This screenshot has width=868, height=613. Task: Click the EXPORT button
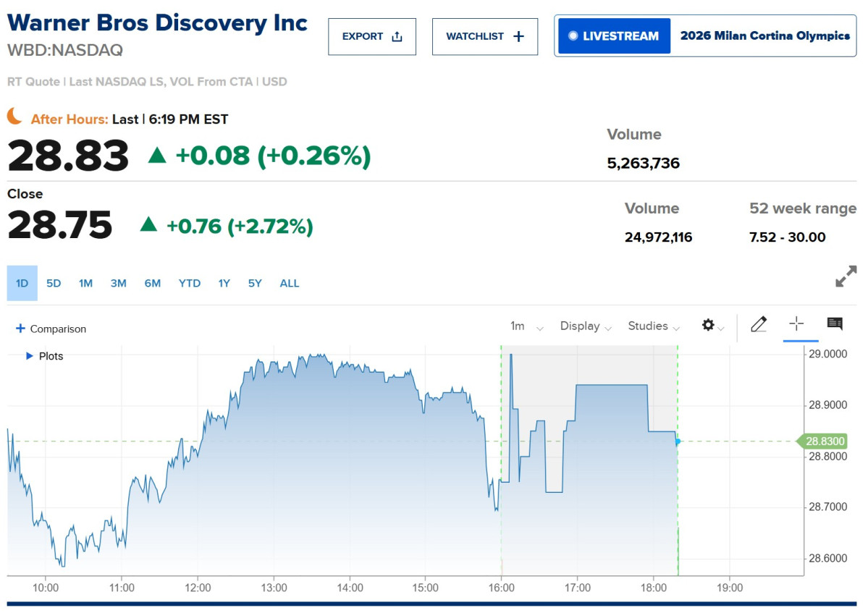[x=372, y=36]
